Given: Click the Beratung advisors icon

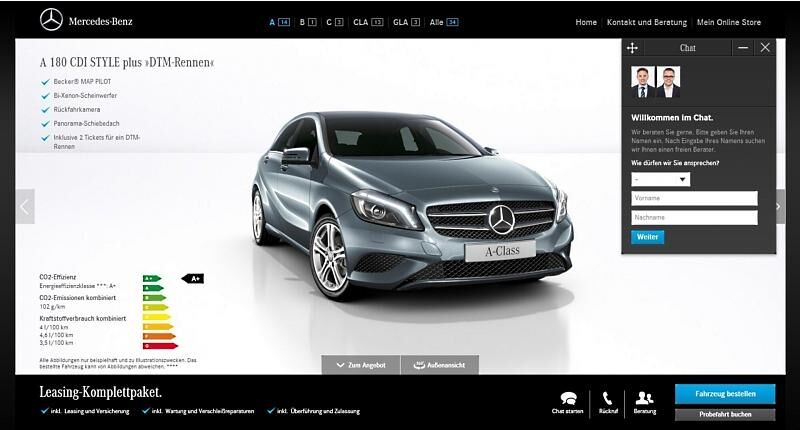Looking at the screenshot, I should [x=644, y=398].
